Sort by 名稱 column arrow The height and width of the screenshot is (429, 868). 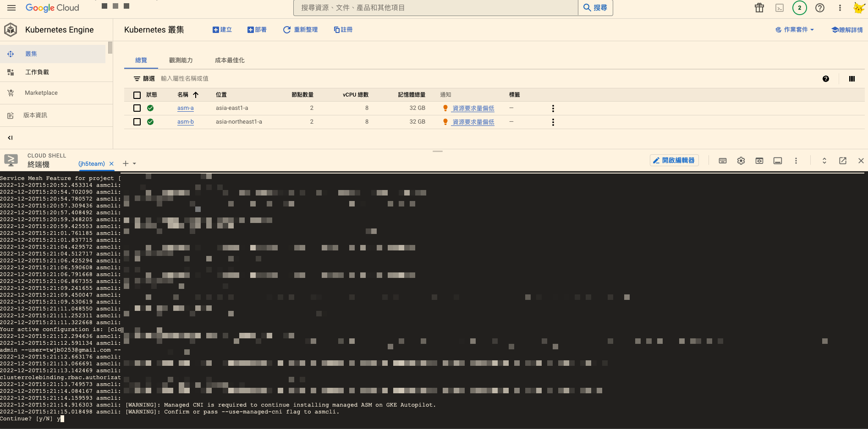[x=196, y=95]
